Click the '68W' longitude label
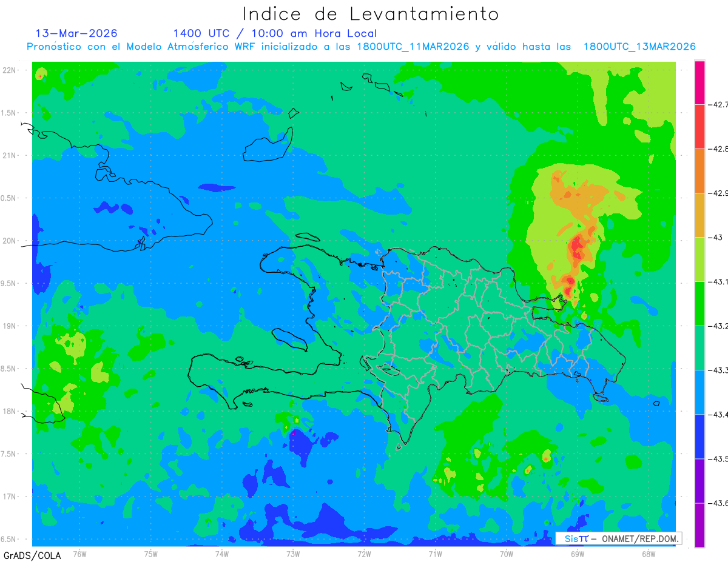 648,553
